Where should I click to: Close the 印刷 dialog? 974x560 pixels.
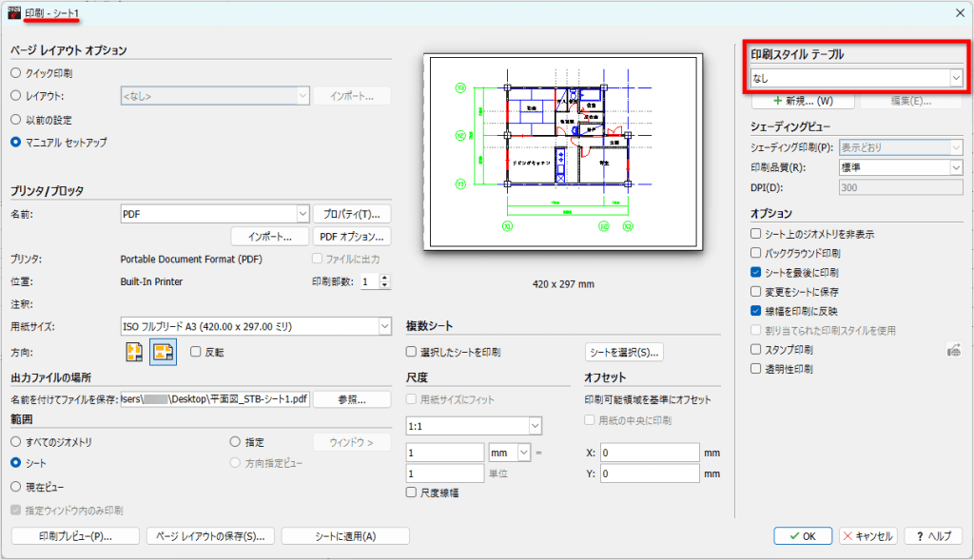(x=960, y=12)
